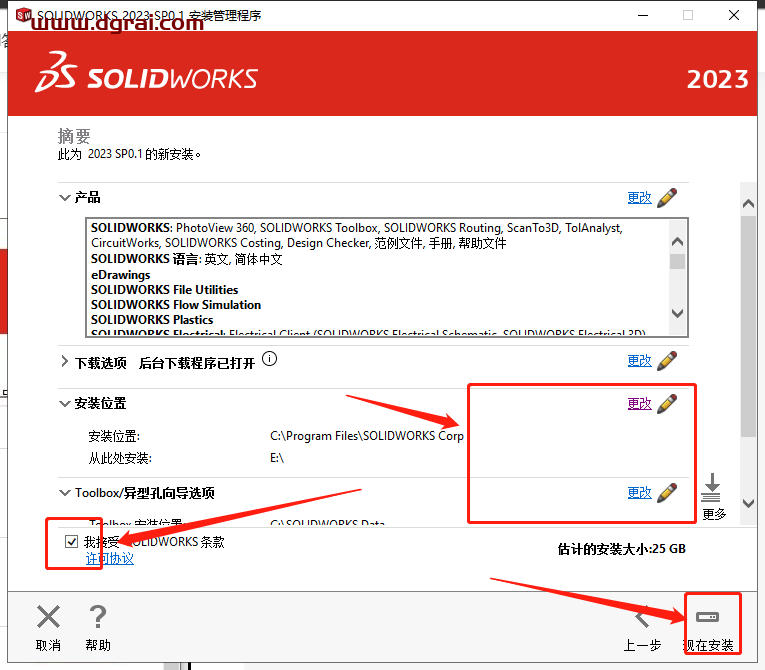Collapse the 安装位置 section chevron
The image size is (765, 670).
pos(64,404)
